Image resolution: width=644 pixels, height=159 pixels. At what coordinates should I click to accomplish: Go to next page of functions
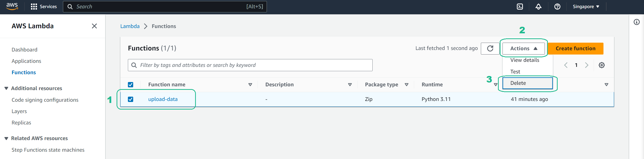tap(587, 65)
